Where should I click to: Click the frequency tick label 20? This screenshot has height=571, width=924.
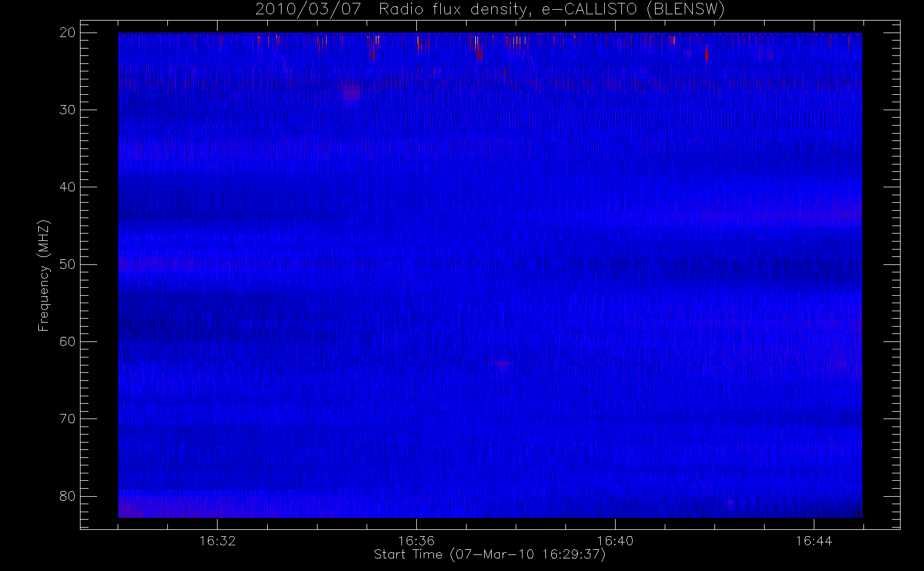pos(68,33)
